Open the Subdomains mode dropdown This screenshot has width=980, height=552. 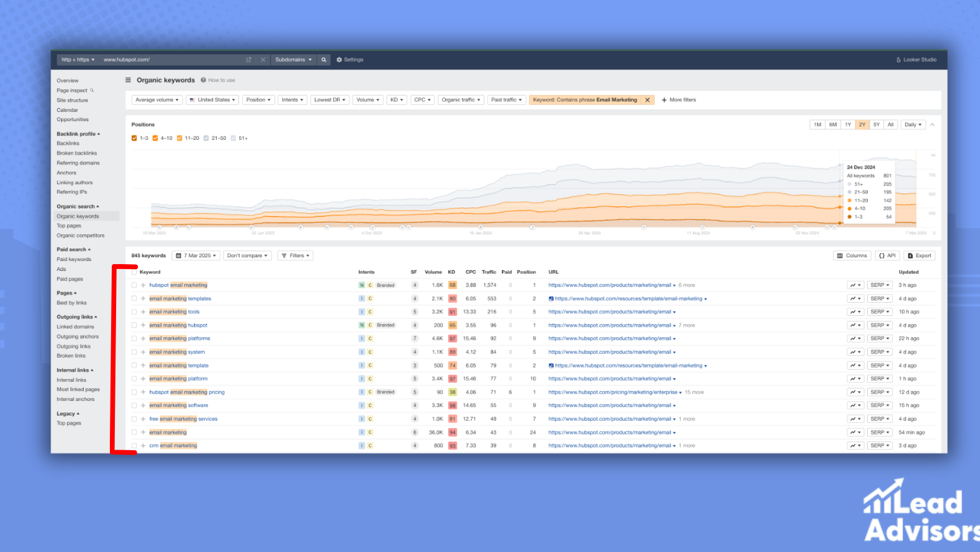(293, 60)
